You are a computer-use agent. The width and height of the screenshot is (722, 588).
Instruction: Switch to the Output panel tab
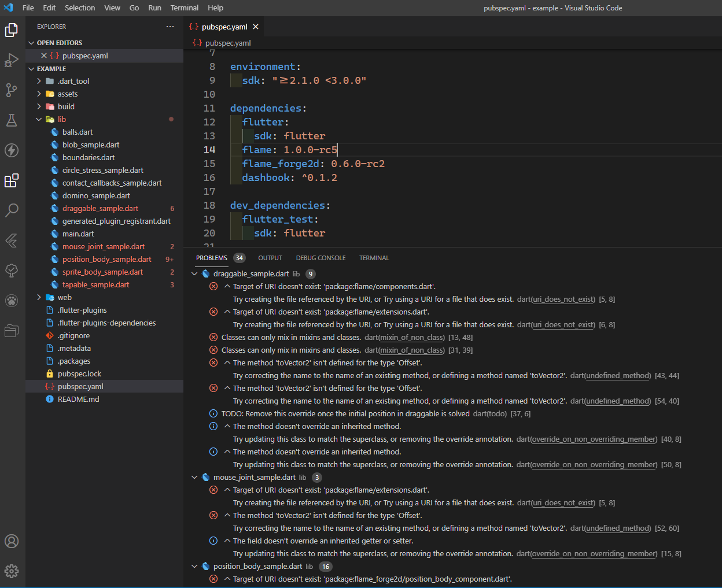[270, 258]
